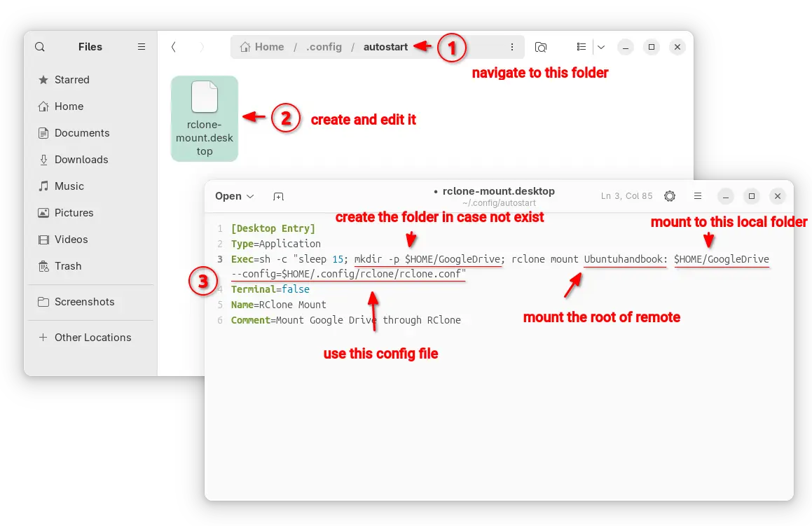This screenshot has width=812, height=526.
Task: Open the Starred sidebar location
Action: click(x=71, y=80)
